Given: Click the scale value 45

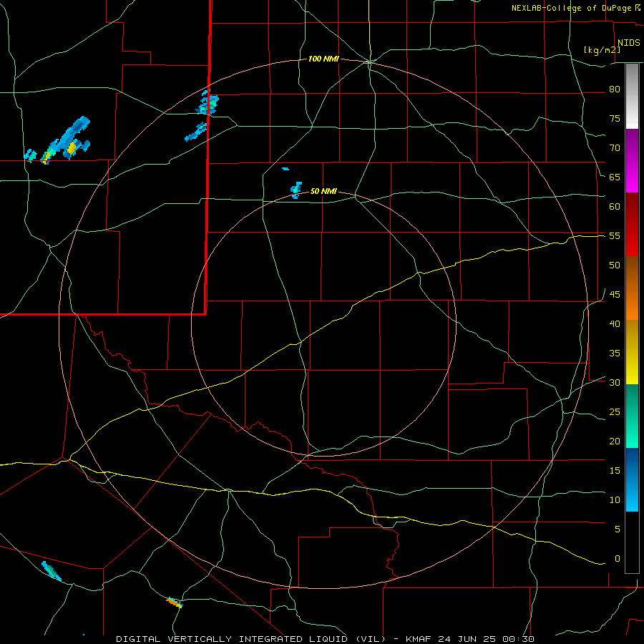Looking at the screenshot, I should coord(615,295).
